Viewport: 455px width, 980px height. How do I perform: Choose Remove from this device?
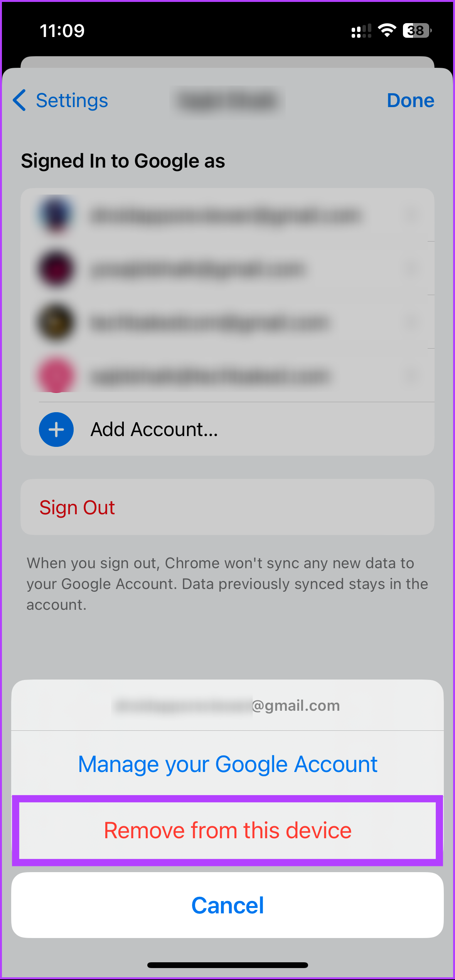[228, 830]
